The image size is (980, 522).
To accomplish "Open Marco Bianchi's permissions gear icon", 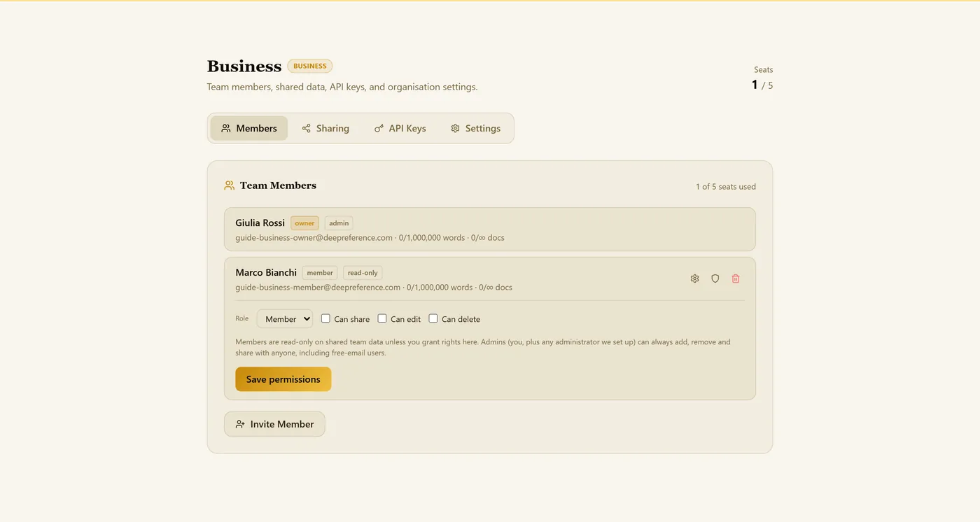I will (694, 278).
